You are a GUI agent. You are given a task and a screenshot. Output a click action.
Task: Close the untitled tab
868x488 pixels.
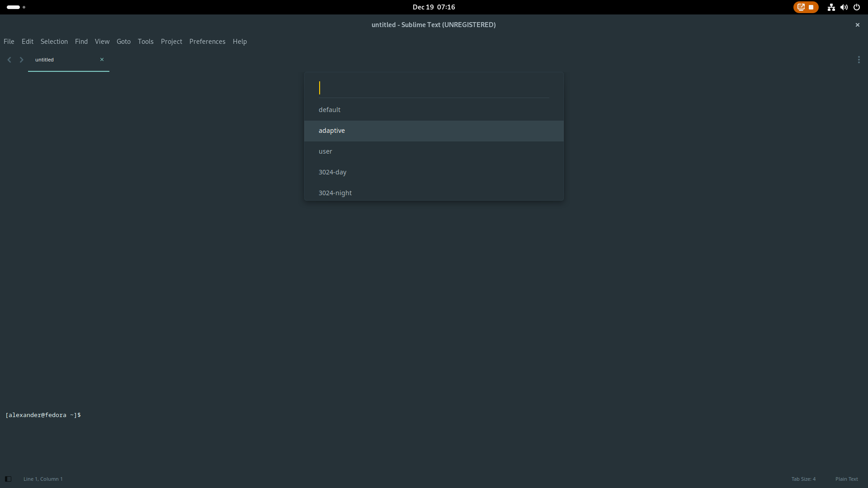tap(102, 59)
